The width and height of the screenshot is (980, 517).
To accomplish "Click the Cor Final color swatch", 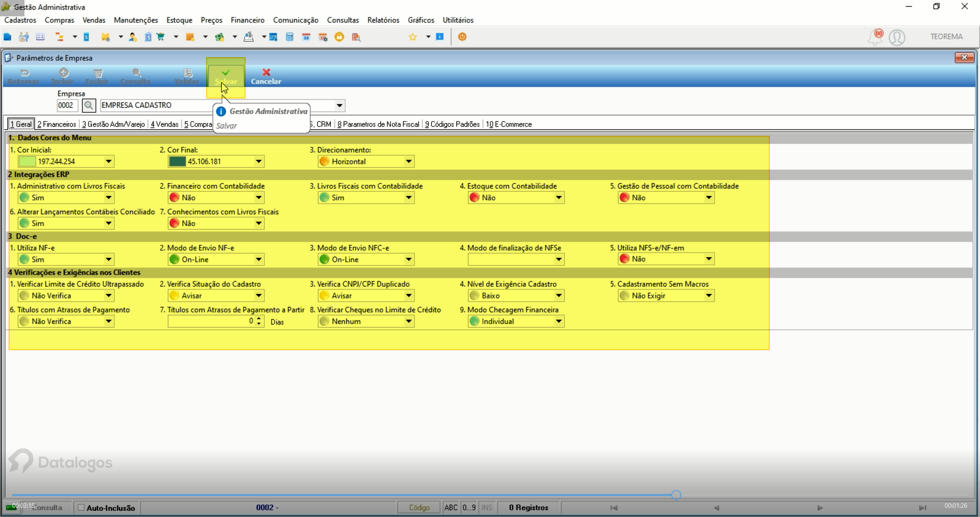I will 177,162.
